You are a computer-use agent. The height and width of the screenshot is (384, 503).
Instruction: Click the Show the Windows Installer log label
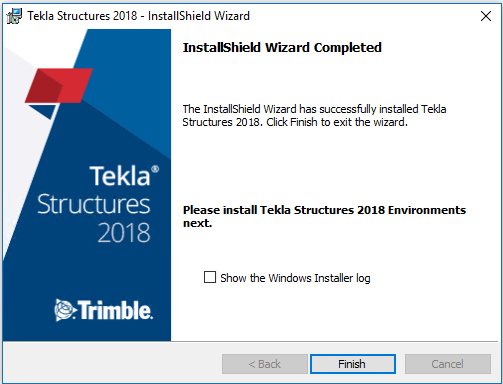(295, 278)
